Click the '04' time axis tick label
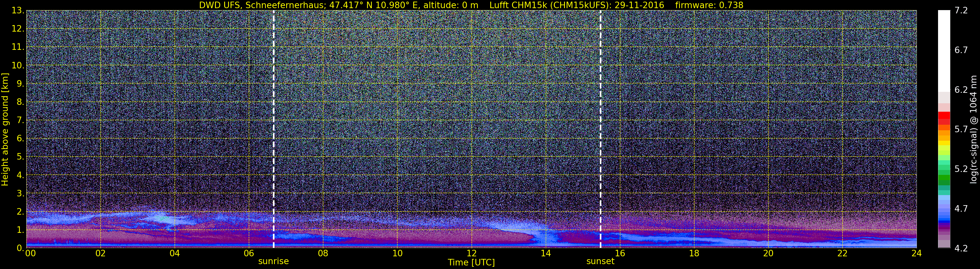The height and width of the screenshot is (269, 980). (x=175, y=253)
